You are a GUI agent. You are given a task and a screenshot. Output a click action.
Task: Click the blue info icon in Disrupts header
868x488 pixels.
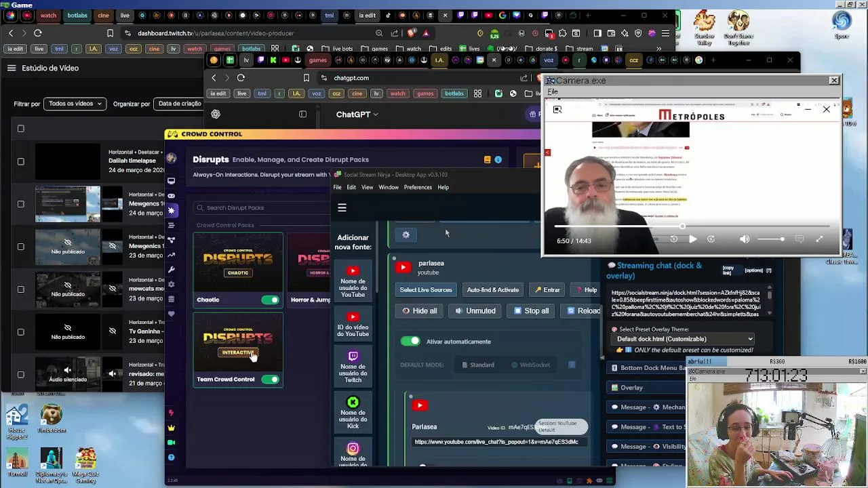pos(498,160)
